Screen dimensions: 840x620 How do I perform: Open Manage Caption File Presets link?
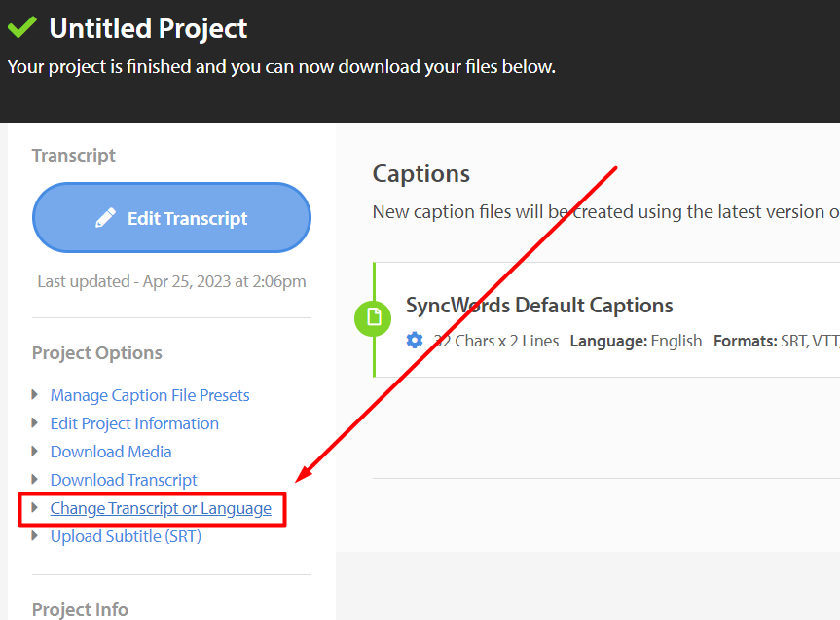click(150, 395)
